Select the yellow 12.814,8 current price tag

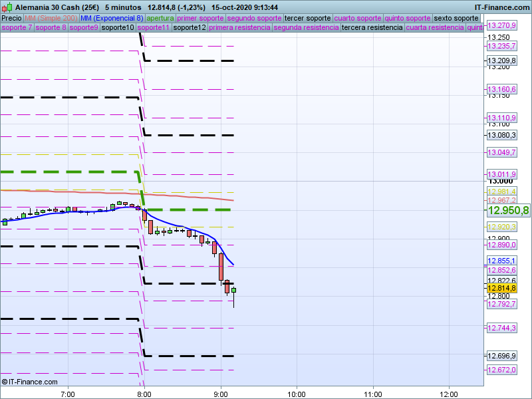pyautogui.click(x=502, y=288)
